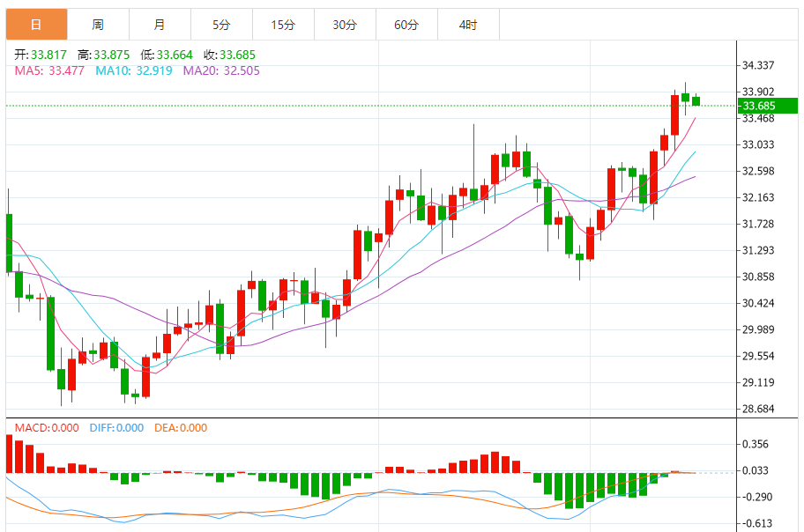Click the 32.163 price axis label
The image size is (804, 532).
tap(758, 198)
